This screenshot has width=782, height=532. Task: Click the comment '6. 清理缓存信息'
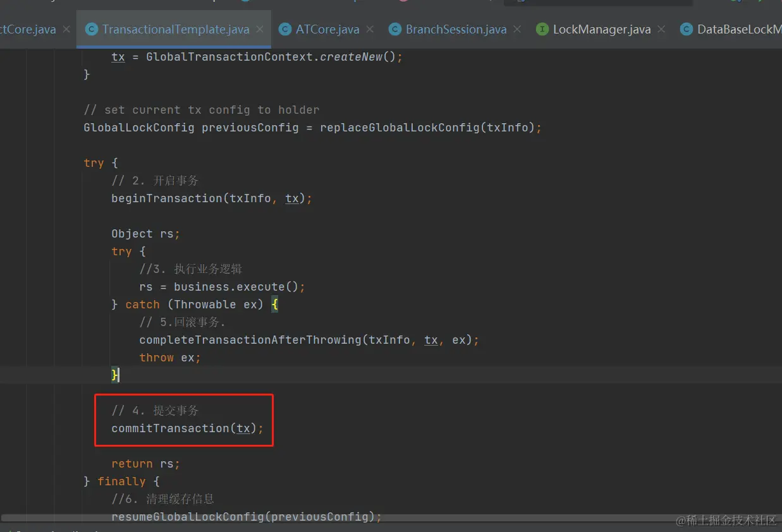[163, 499]
